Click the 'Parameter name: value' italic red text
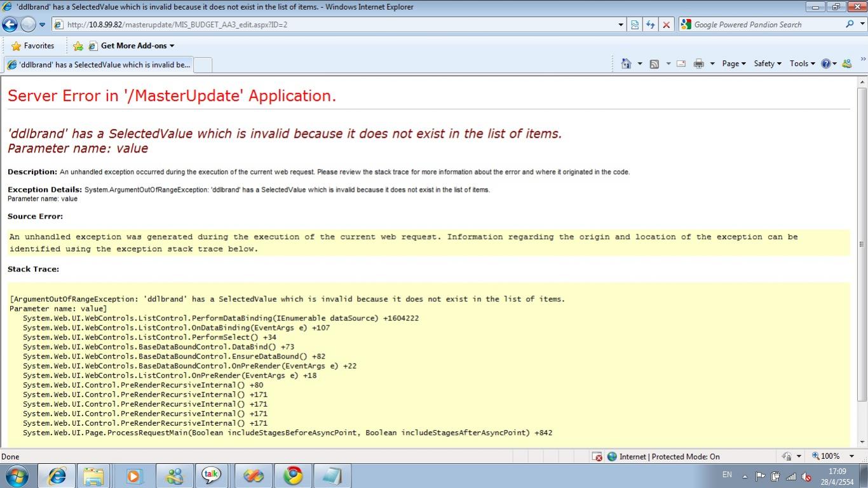868x488 pixels. click(x=78, y=149)
